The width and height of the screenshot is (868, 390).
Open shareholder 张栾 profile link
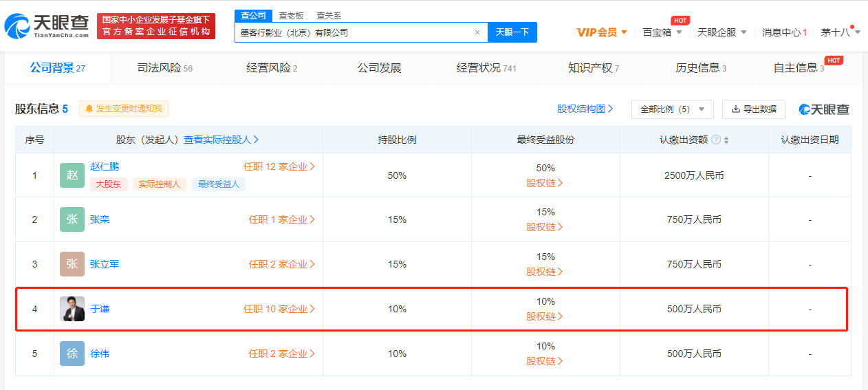point(100,219)
